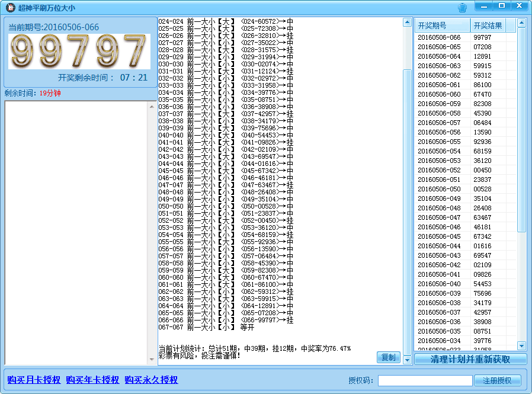Follow the 购买永久授权 link
Viewport: 532px width, 394px height.
[151, 380]
